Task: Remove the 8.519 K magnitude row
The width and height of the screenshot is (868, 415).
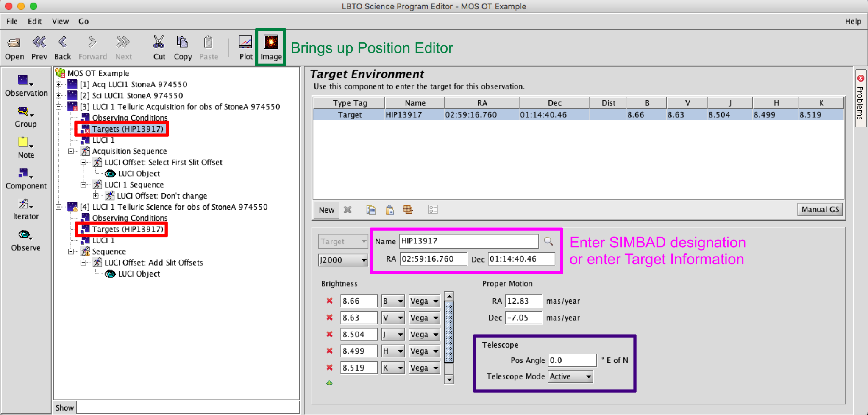Action: 329,368
